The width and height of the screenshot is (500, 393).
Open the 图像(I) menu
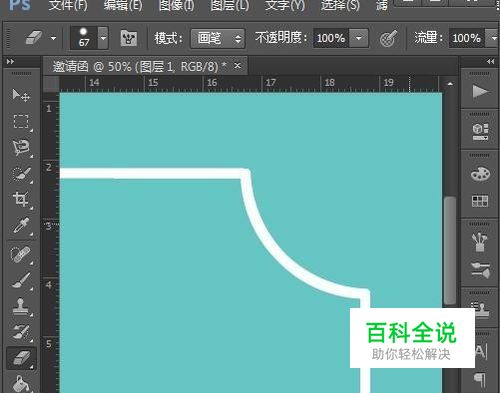click(x=176, y=5)
